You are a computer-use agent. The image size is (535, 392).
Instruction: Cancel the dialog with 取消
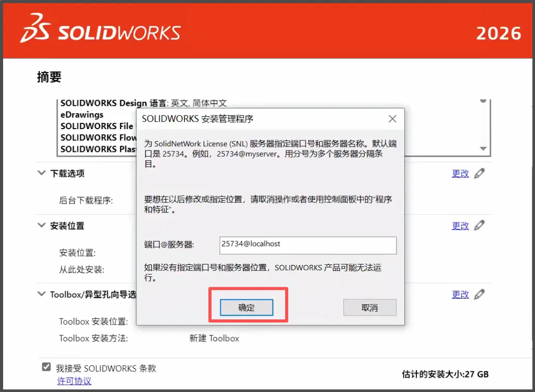pyautogui.click(x=370, y=307)
